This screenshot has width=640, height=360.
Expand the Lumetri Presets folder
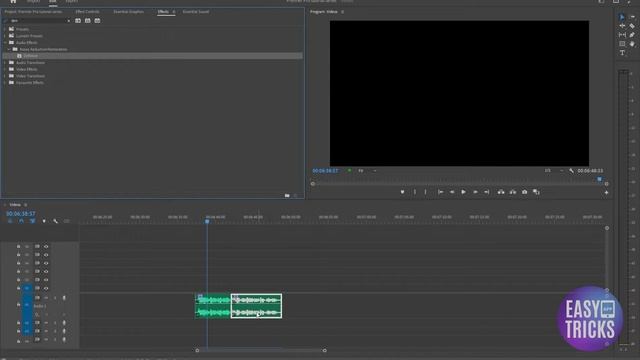point(4,36)
